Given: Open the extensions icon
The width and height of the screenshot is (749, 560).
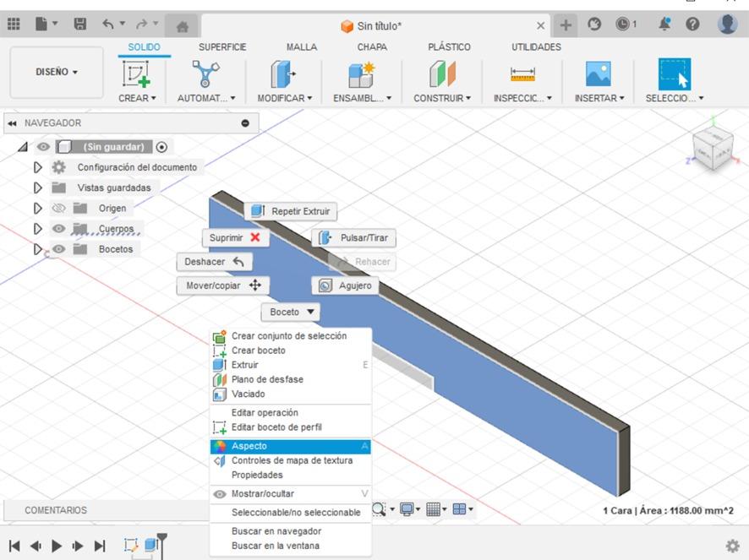Looking at the screenshot, I should point(594,24).
